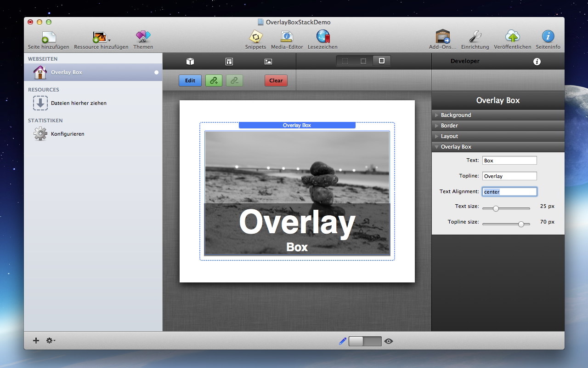The image size is (588, 368).
Task: Select the Overlay Box page in sidebar
Action: (93, 72)
